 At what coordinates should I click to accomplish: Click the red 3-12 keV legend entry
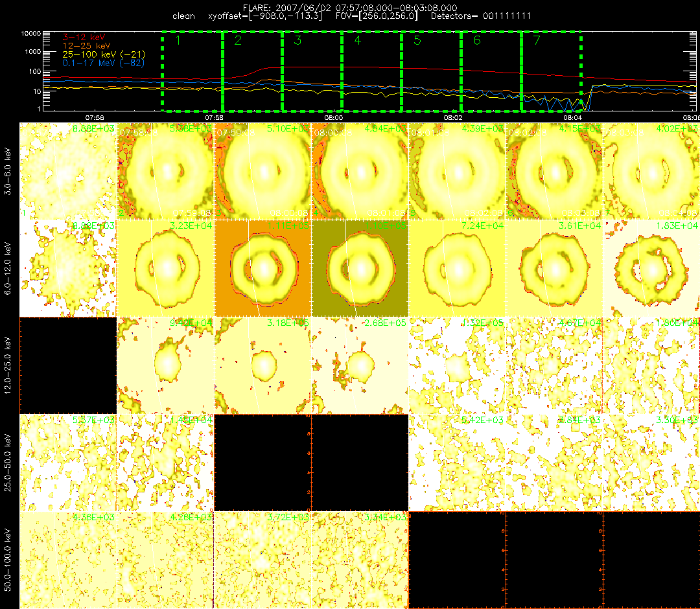pos(84,37)
